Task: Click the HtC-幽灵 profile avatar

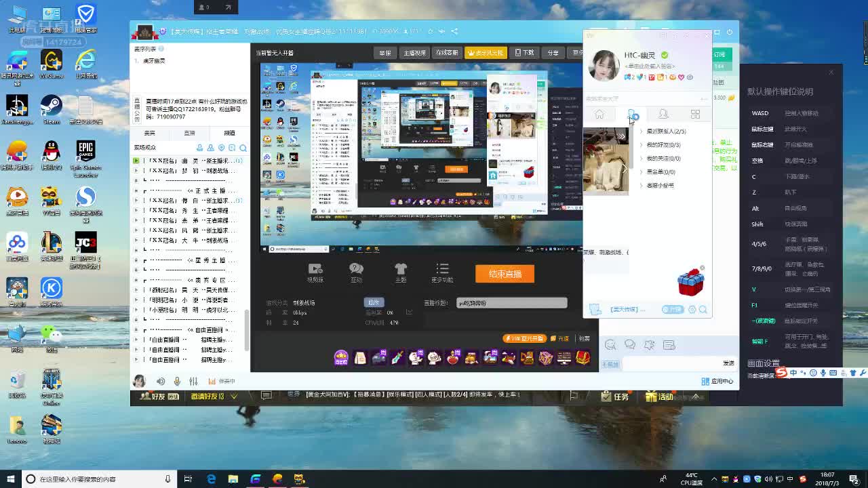Action: (x=603, y=65)
